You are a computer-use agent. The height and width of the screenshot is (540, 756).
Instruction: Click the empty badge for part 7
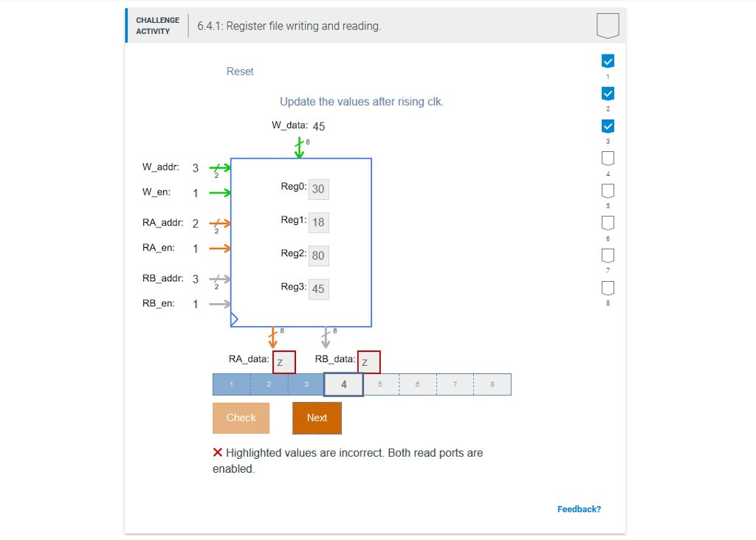coord(608,255)
